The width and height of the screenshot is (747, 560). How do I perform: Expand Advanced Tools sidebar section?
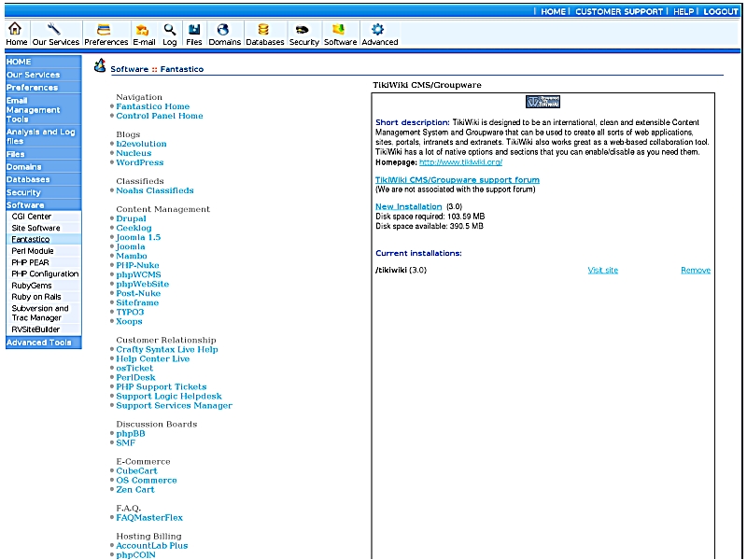click(43, 343)
